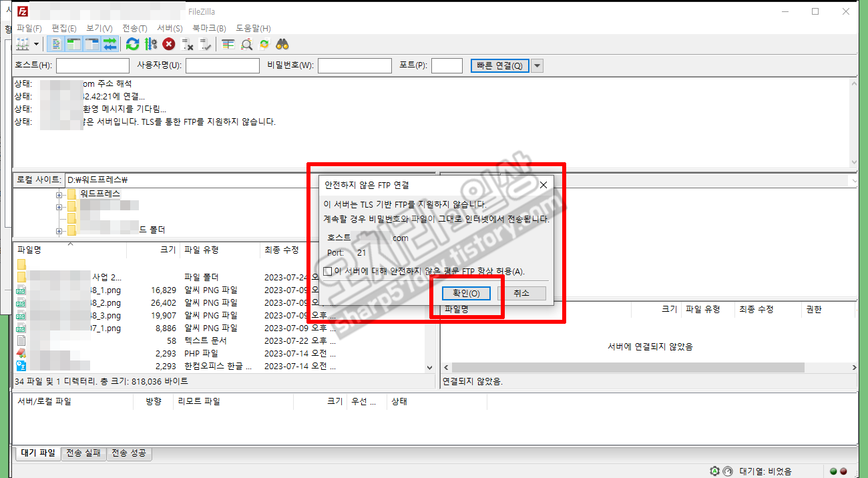Focus the 비밀번호(W) input field
The image size is (868, 478).
355,65
